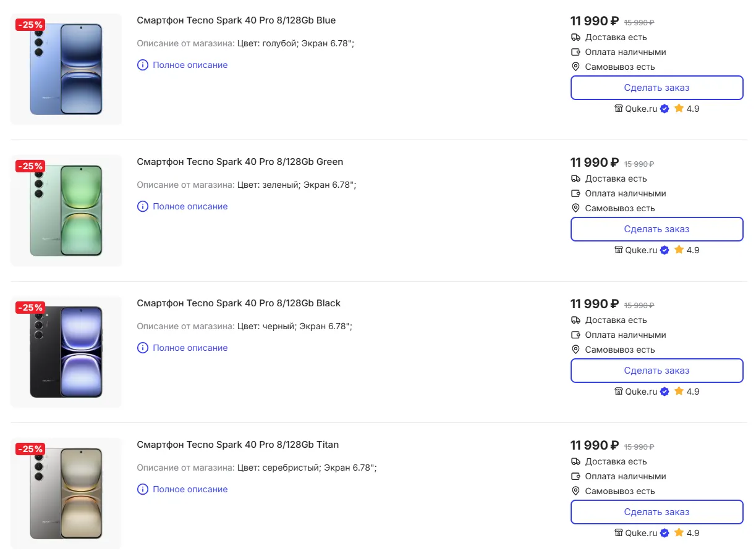
Task: Open "Полное описание" for the Black phone
Action: 190,348
